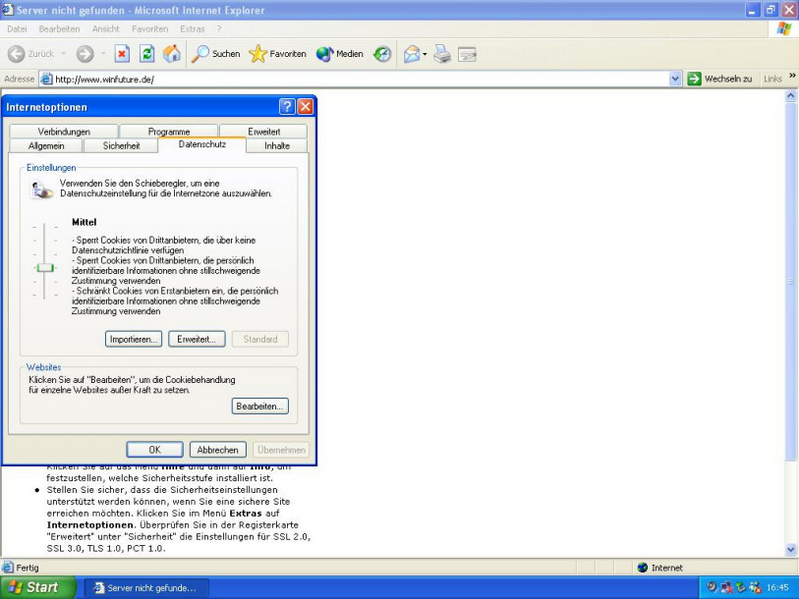Open dropdown arrow next to mail icon
This screenshot has width=799, height=599.
point(424,54)
